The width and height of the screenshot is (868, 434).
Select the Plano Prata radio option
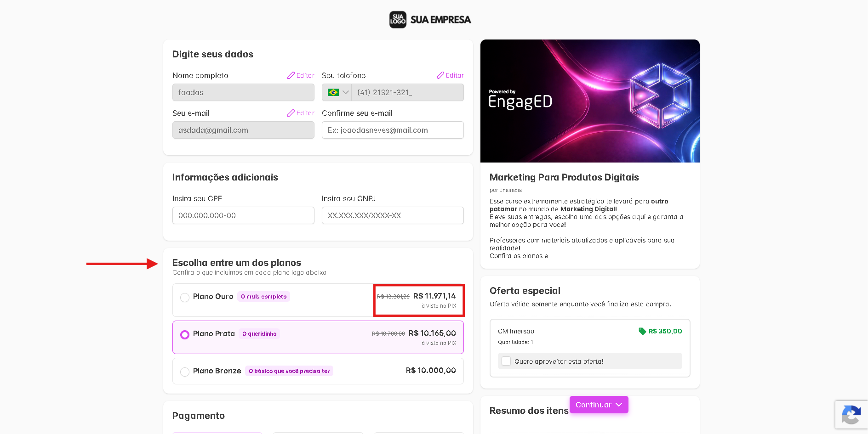[185, 335]
